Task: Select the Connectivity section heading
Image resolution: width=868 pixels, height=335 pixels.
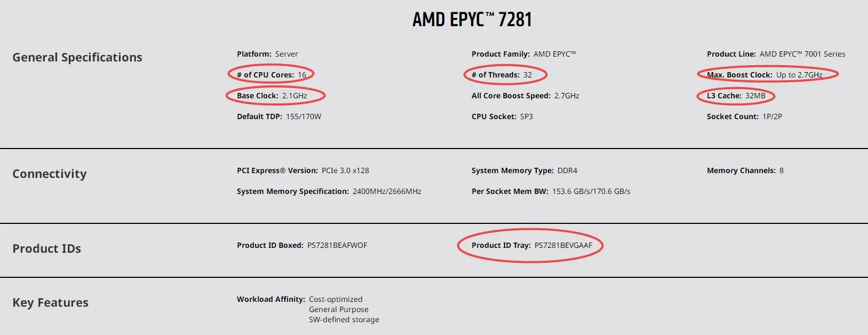Action: (x=50, y=174)
